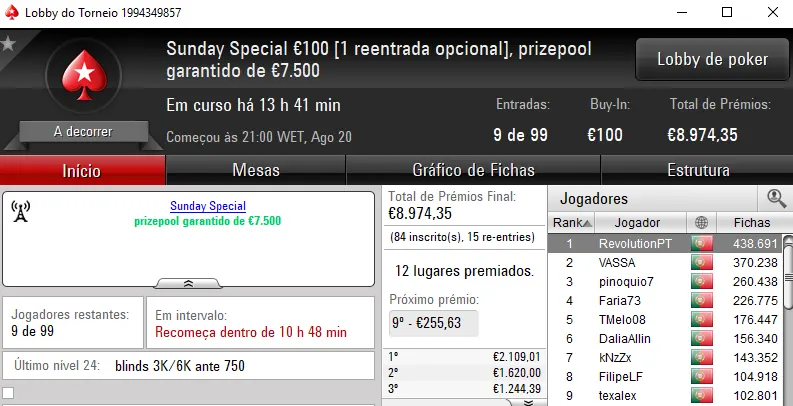Click RevolutionPT's Portugal flag icon
The image size is (793, 406).
click(700, 243)
